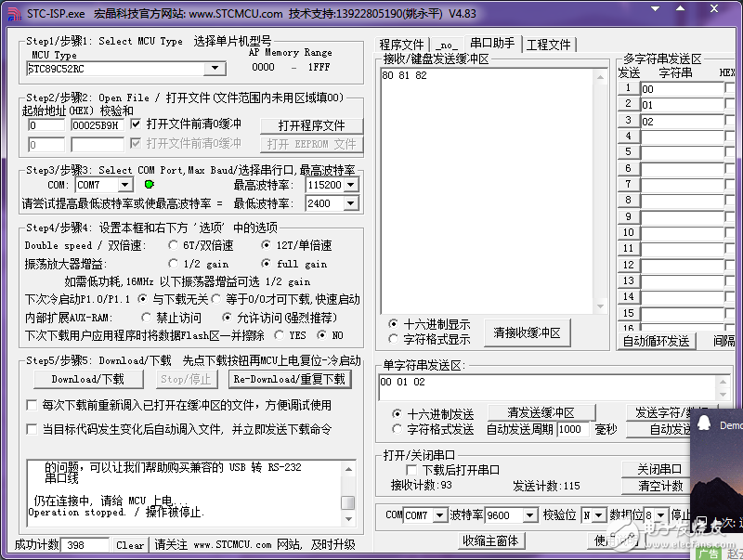Click Download/下载 button

click(x=88, y=379)
